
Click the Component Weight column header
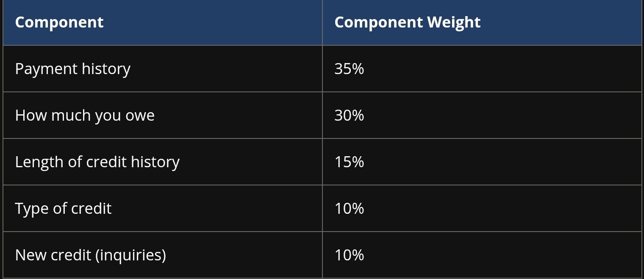click(407, 22)
